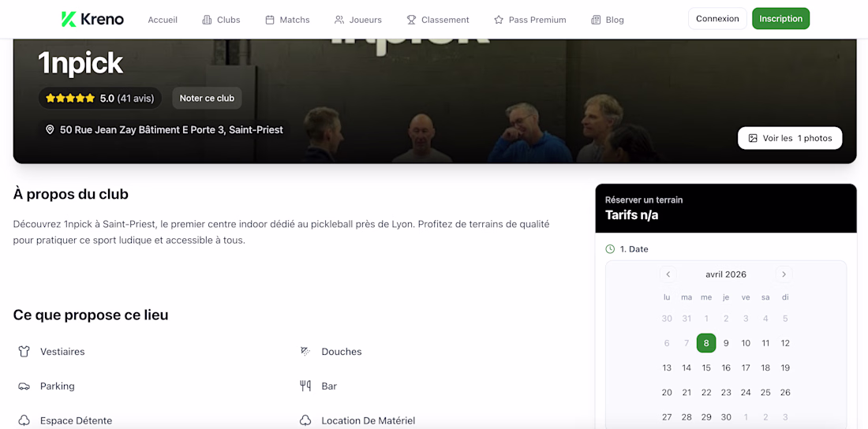Click the Bar utensils icon
Viewport: 868px width, 429px height.
pos(305,386)
